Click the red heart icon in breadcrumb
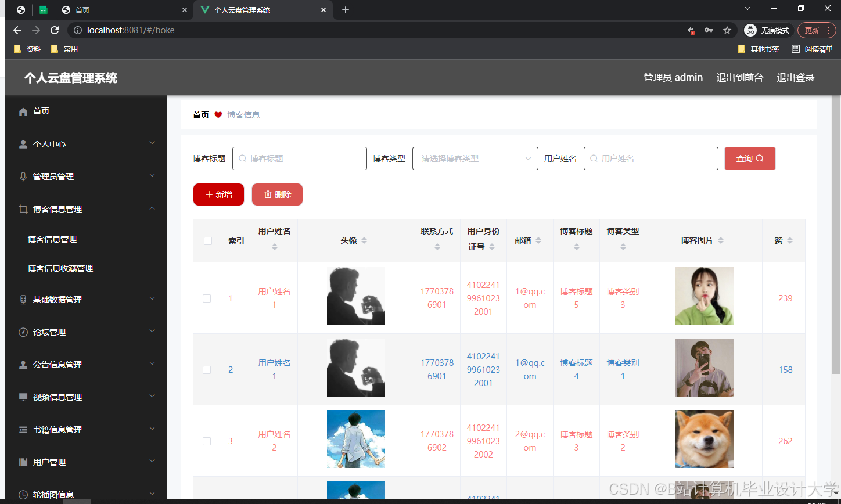This screenshot has height=504, width=841. (x=218, y=115)
